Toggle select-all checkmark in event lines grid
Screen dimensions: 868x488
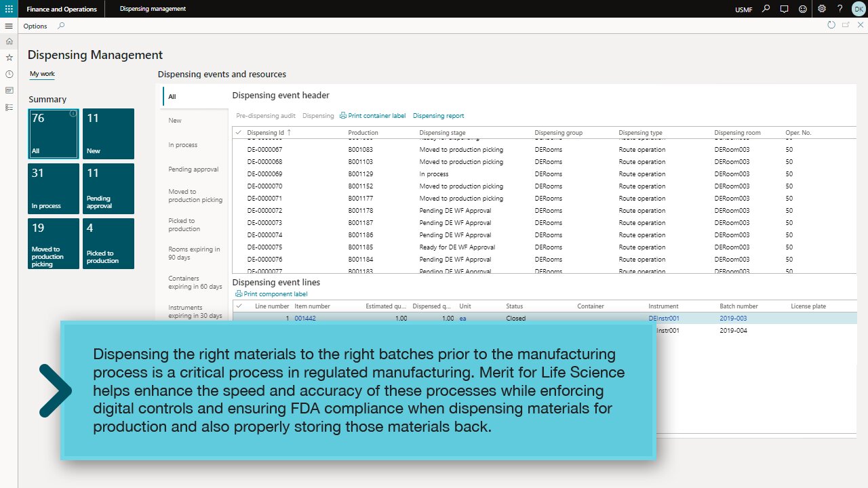click(x=238, y=306)
